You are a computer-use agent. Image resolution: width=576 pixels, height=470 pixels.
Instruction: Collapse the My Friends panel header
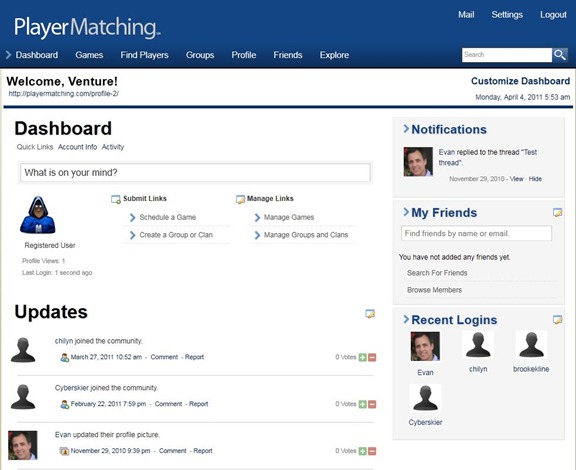point(440,212)
